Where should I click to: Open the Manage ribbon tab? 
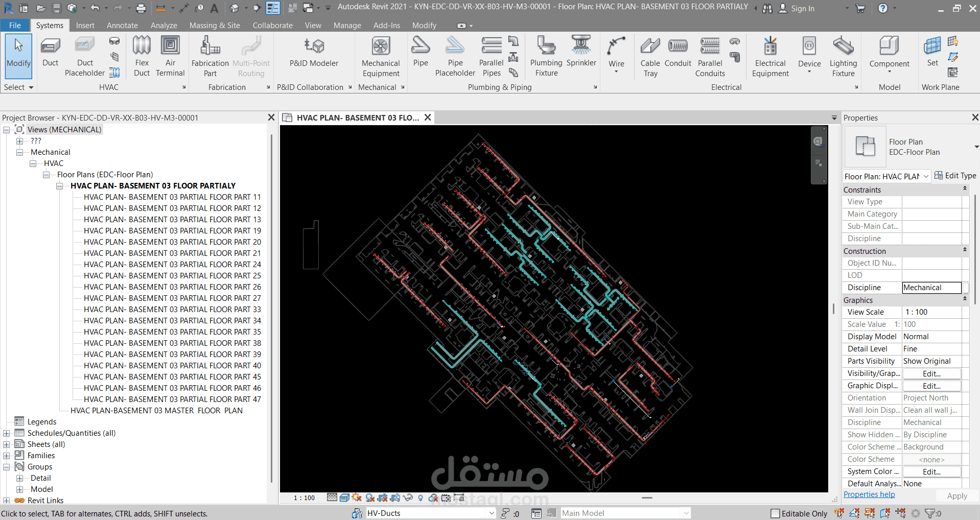347,26
